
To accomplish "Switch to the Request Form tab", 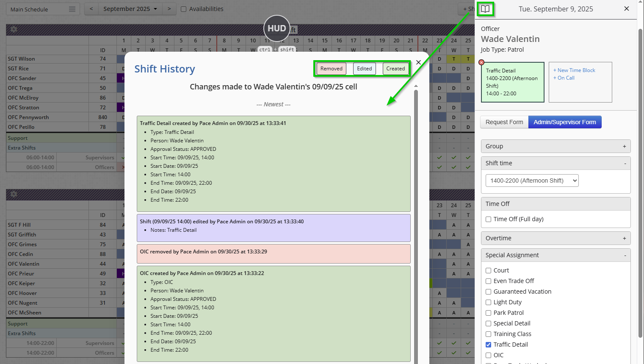I will coord(504,122).
